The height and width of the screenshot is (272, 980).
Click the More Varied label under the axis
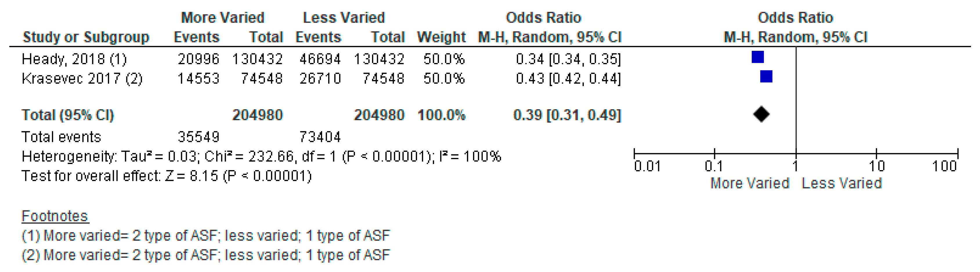click(x=750, y=183)
